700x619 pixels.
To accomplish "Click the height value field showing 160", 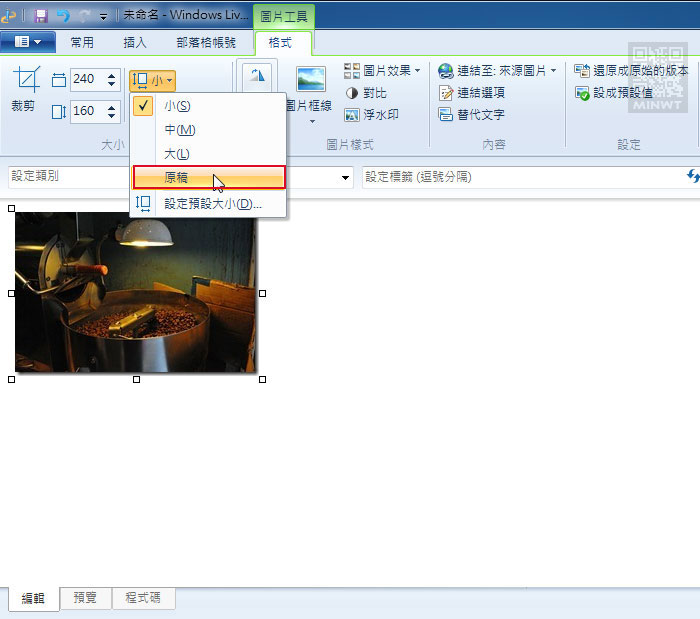I will (x=88, y=111).
